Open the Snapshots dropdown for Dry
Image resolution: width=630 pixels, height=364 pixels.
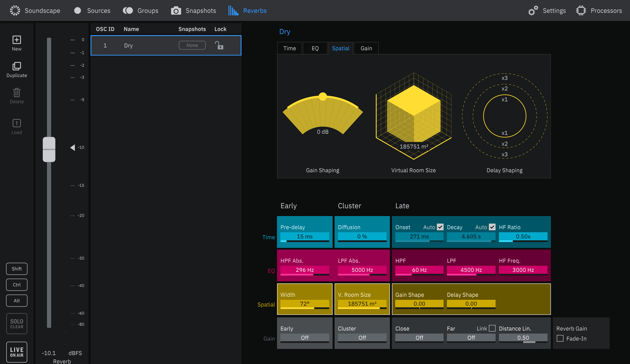(x=191, y=45)
